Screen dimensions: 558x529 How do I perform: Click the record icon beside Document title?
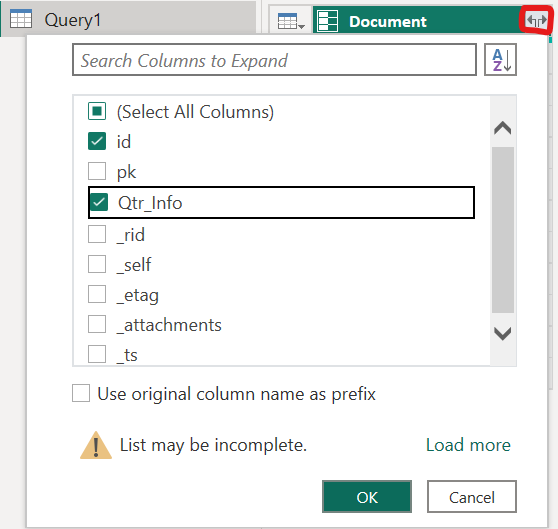tap(327, 21)
